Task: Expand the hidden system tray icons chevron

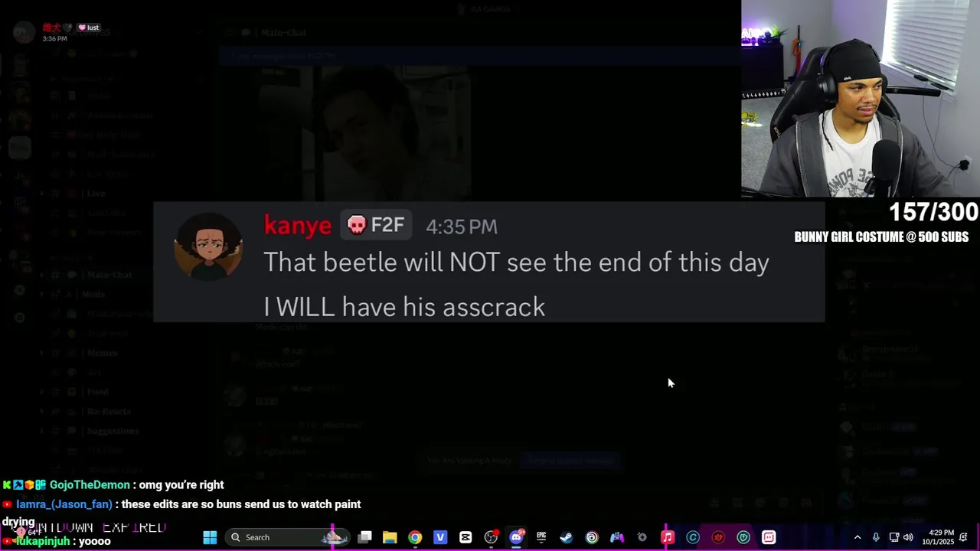Action: pyautogui.click(x=857, y=537)
